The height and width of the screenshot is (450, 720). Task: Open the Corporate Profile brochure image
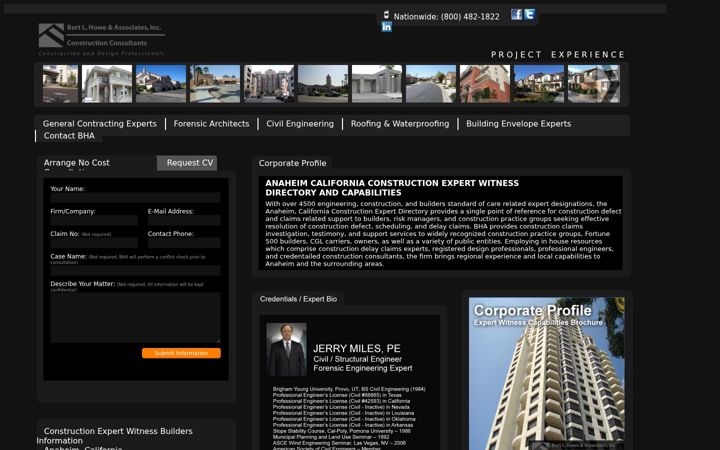tap(546, 373)
